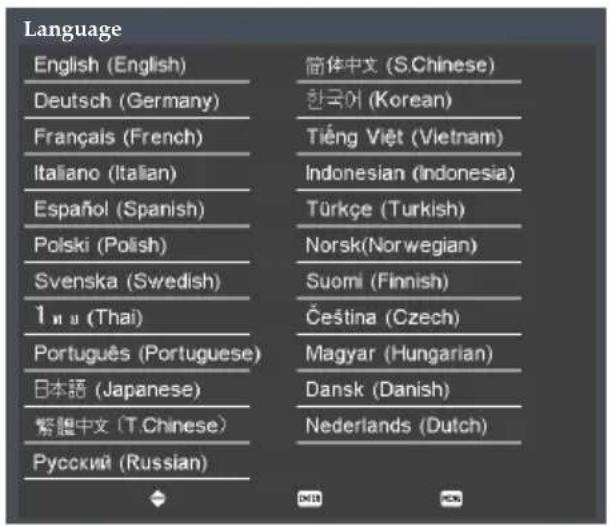
Task: Select Türkçe (Turkish) language
Action: coord(386,209)
